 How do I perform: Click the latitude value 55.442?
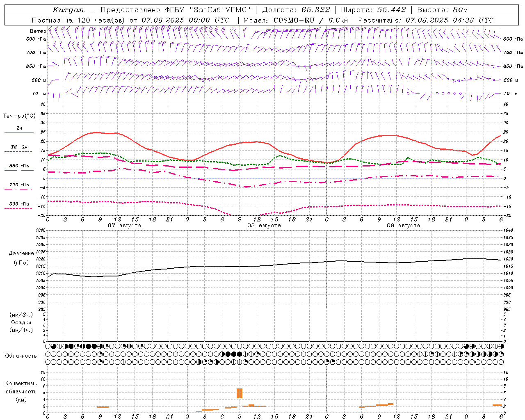click(391, 10)
